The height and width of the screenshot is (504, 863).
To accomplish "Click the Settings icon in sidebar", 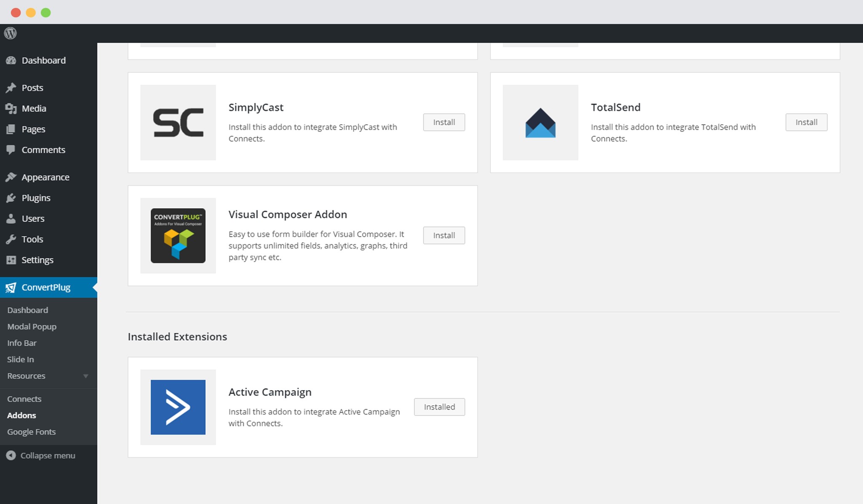I will click(11, 259).
